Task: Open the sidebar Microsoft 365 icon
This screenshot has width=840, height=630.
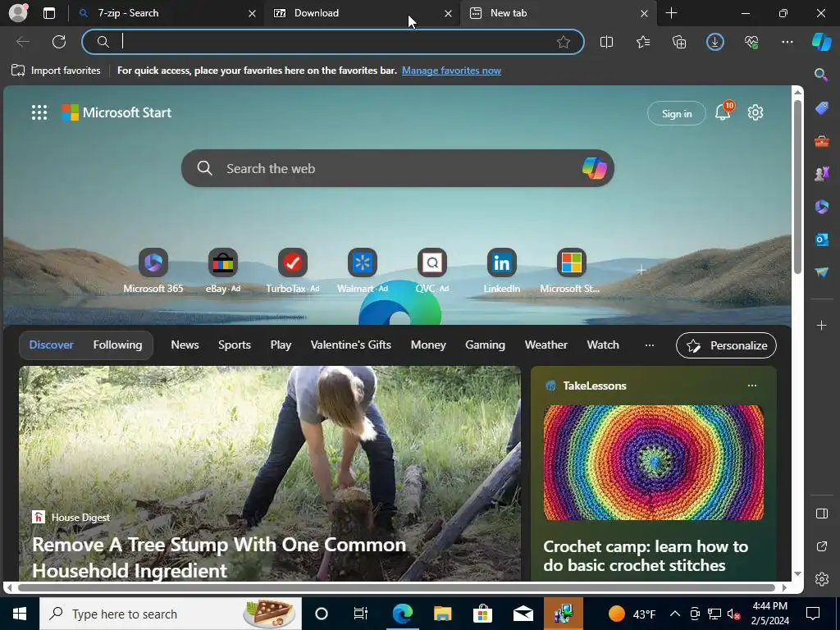Action: coord(821,206)
